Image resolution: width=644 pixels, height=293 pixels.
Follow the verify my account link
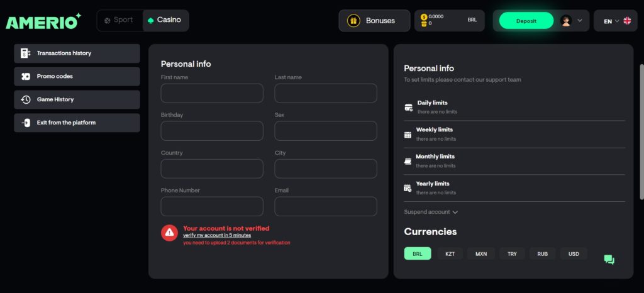click(x=217, y=236)
